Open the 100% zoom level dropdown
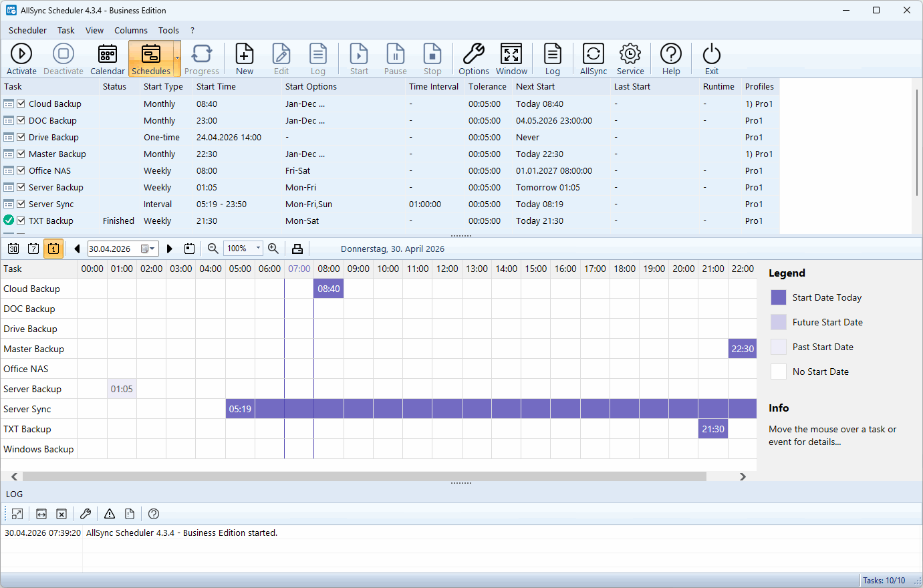923x588 pixels. (x=258, y=249)
